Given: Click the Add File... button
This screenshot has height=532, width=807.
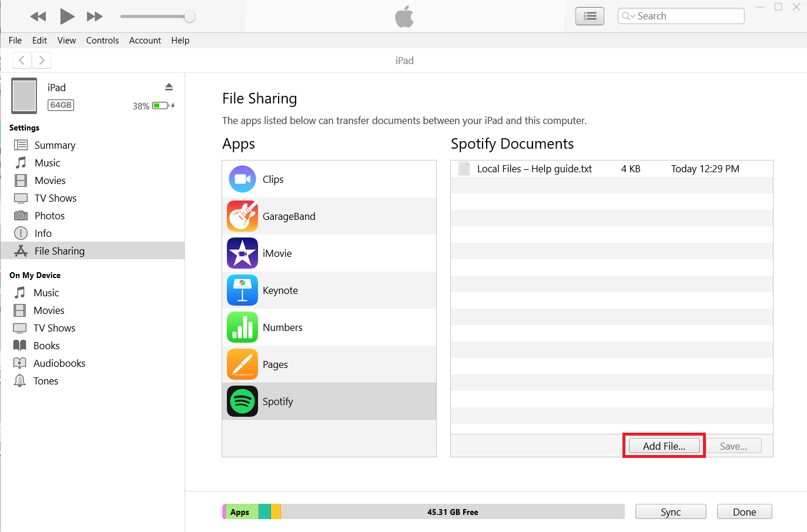Looking at the screenshot, I should point(664,446).
